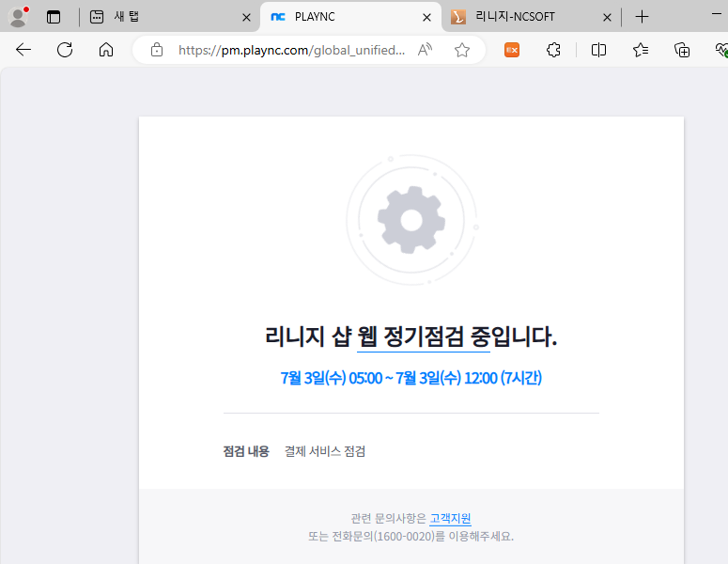Screen dimensions: 728x564
Task: Open the Favorites list
Action: (641, 50)
